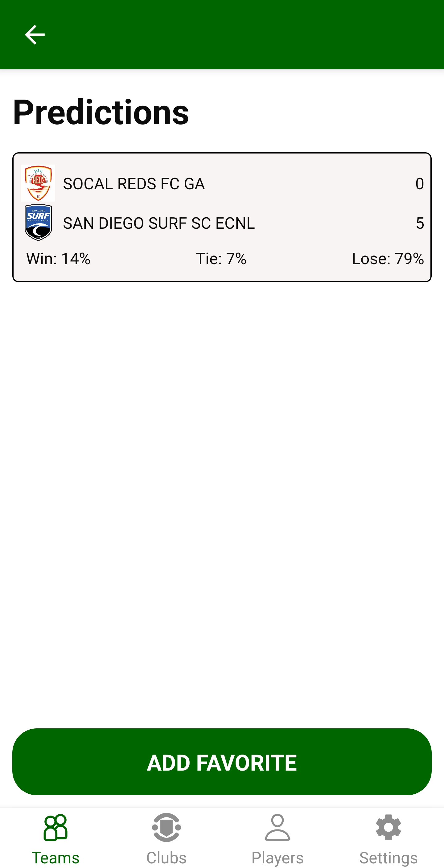Click the Predictions page heading
Viewport: 444px width, 868px height.
(101, 112)
